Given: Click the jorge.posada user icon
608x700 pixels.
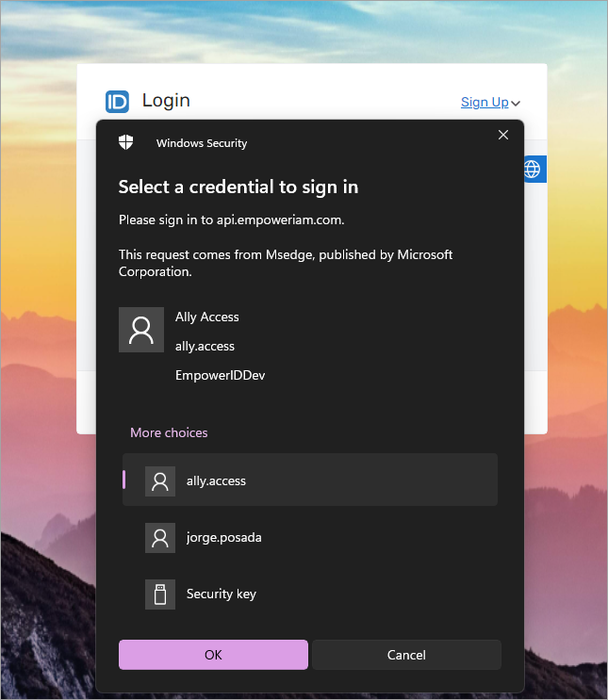Looking at the screenshot, I should coord(160,537).
